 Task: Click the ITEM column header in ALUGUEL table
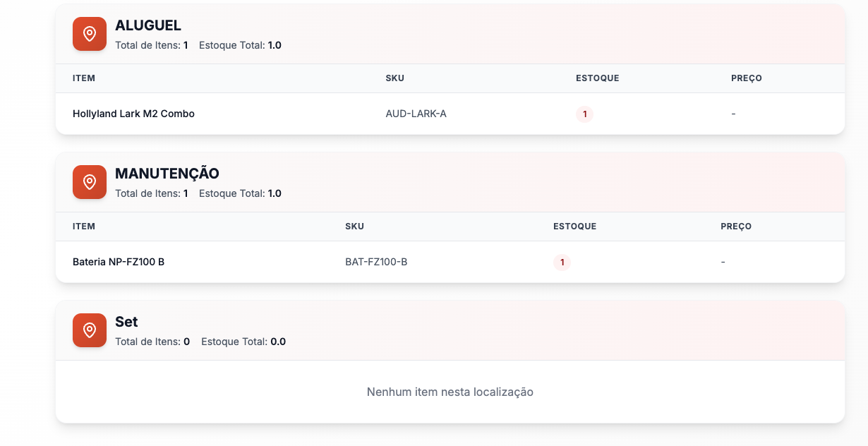click(84, 78)
